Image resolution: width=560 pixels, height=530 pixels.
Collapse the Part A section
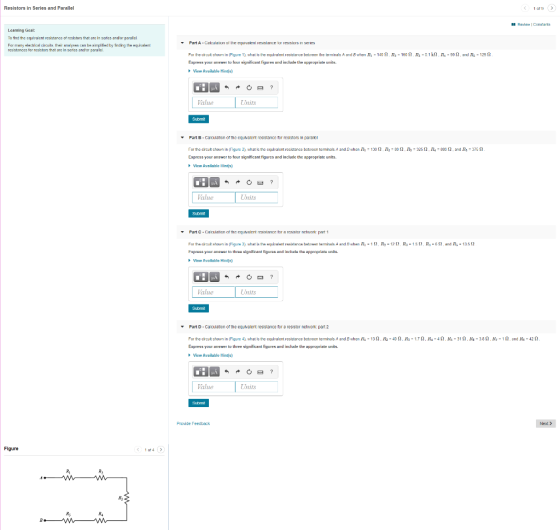pos(182,43)
